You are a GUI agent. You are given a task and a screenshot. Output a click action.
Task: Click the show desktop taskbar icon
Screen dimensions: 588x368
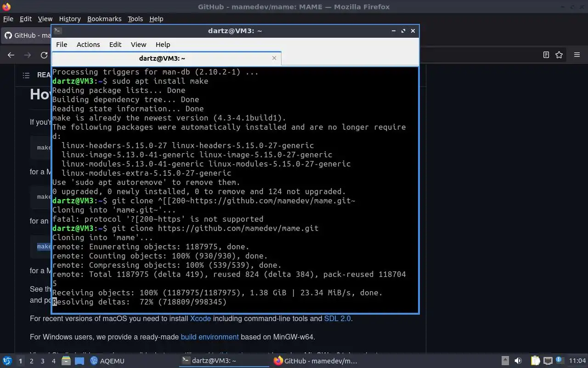point(79,361)
